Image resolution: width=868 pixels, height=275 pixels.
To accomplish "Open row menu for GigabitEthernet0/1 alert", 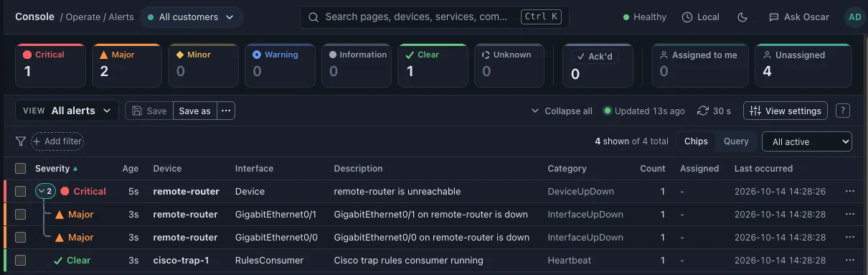I will pos(850,214).
